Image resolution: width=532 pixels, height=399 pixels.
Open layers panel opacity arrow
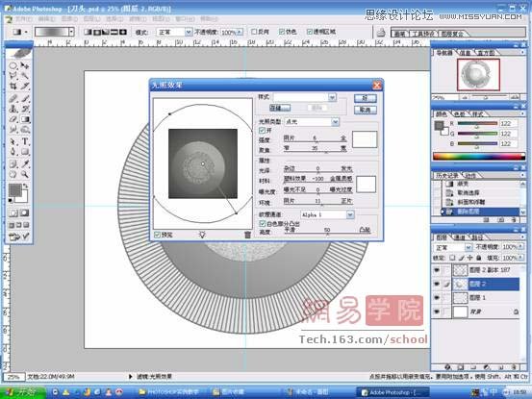click(520, 247)
